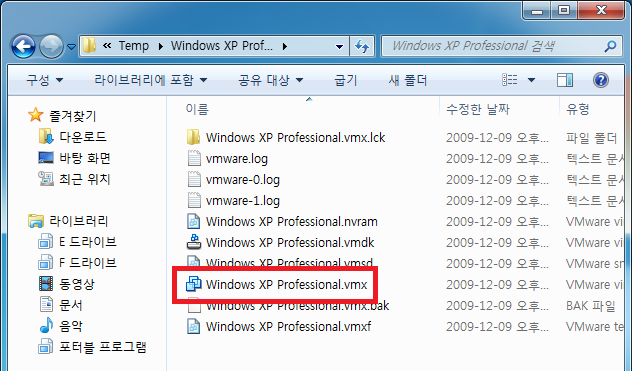This screenshot has height=371, width=632.
Task: Select 포터블 프로그램 library
Action: coord(103,347)
